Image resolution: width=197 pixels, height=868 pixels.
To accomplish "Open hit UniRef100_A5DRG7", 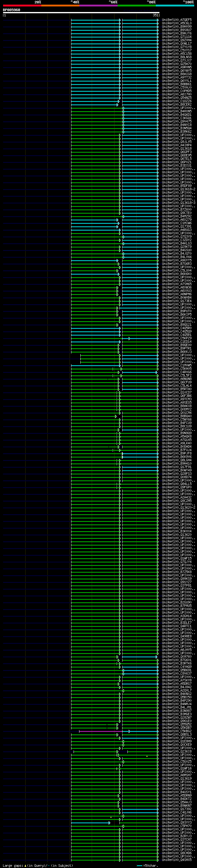I will coord(177,684).
